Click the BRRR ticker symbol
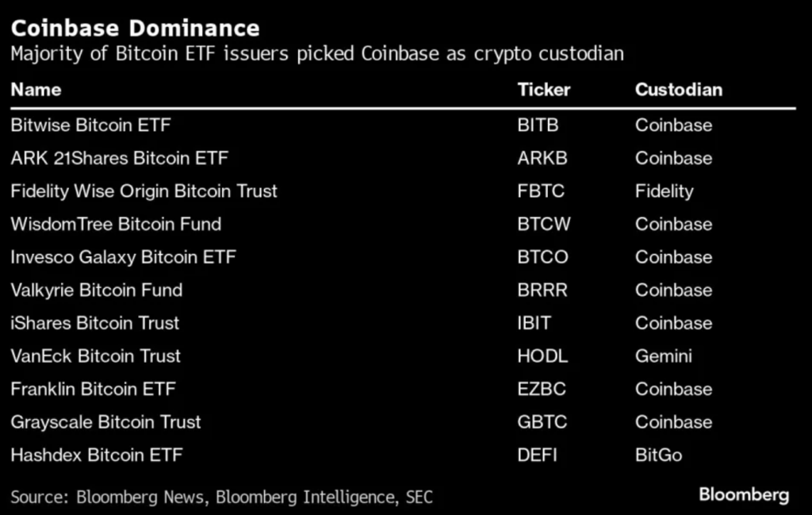812x515 pixels. [542, 290]
